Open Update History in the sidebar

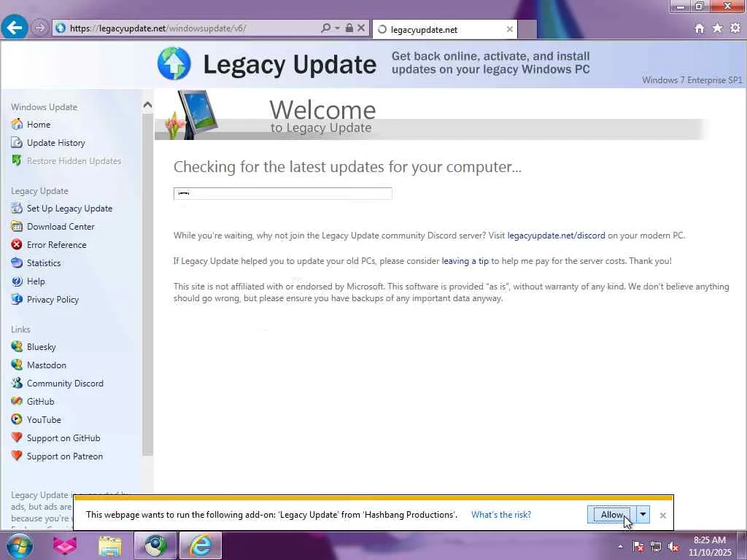click(55, 142)
